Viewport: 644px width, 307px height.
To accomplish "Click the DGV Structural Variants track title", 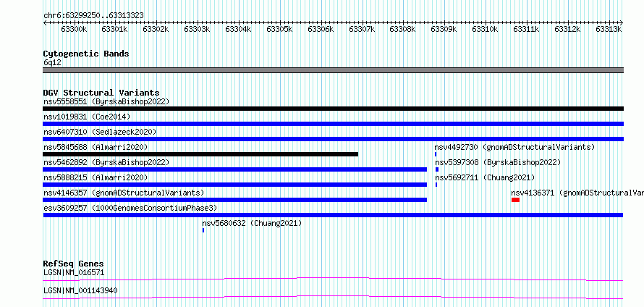I will point(101,93).
